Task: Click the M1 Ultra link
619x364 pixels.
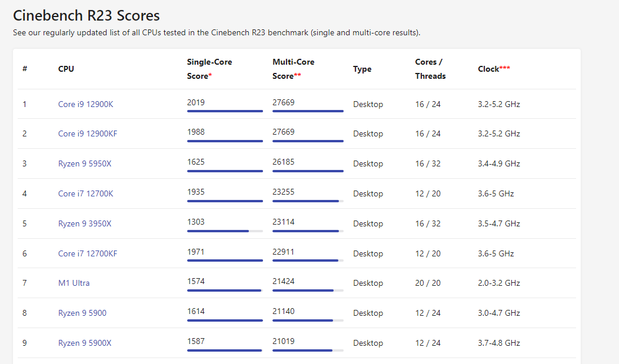Action: tap(74, 283)
